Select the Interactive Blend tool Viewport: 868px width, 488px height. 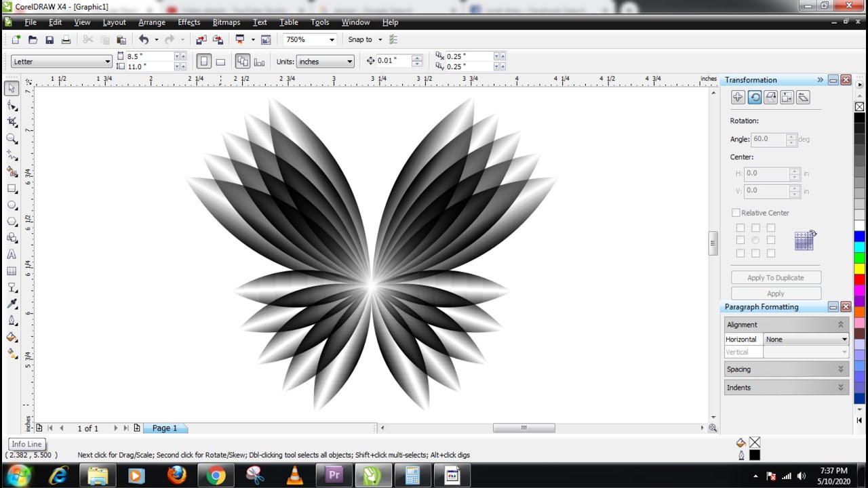[12, 287]
